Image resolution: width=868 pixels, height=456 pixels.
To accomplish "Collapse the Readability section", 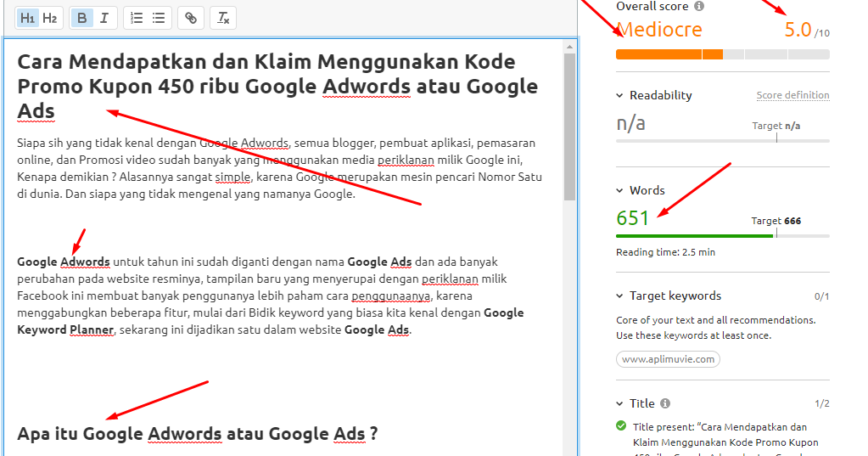I will (619, 96).
